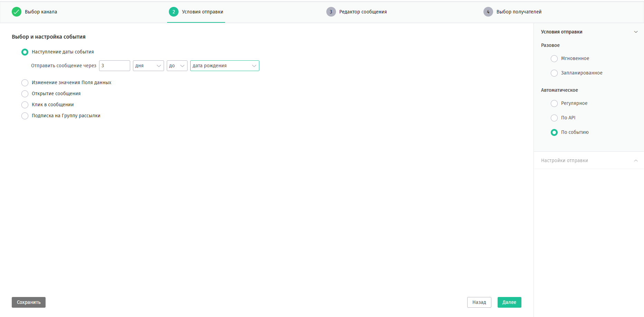Choose По API automatic sending
Screen dimensions: 644x317
(x=554, y=118)
